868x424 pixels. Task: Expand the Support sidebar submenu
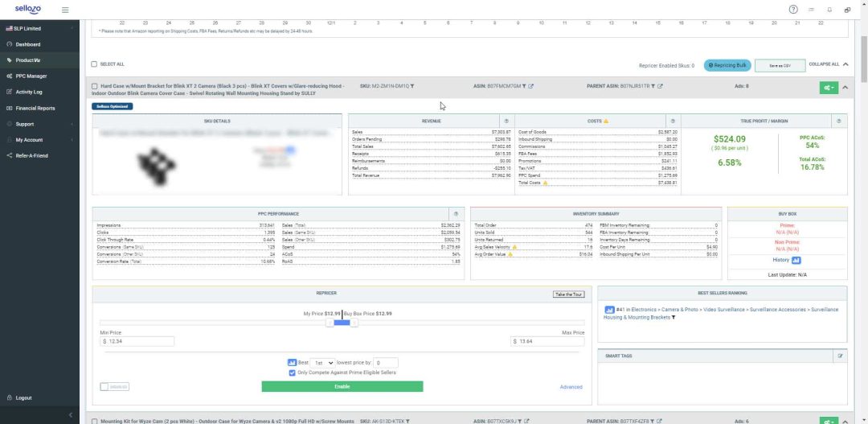point(39,124)
